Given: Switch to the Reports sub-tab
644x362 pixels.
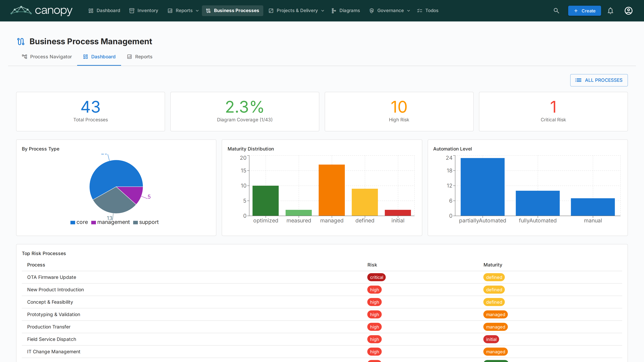Looking at the screenshot, I should coord(140,57).
